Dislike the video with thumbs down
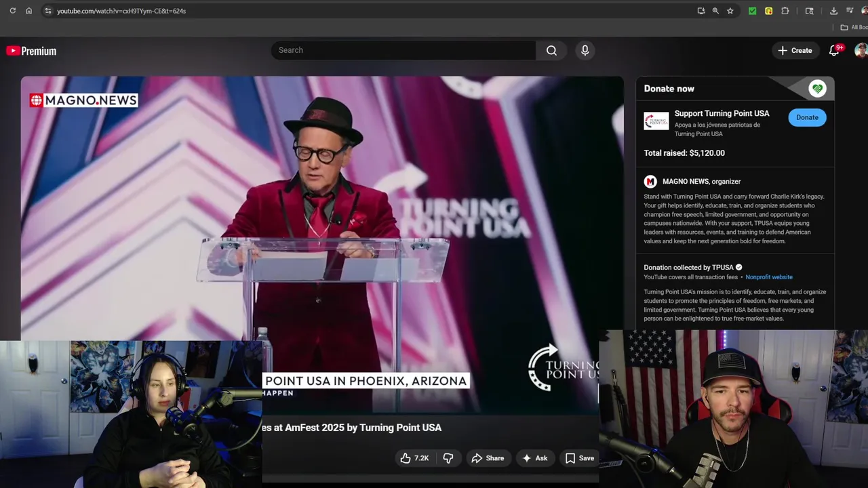The image size is (868, 488). pos(448,458)
